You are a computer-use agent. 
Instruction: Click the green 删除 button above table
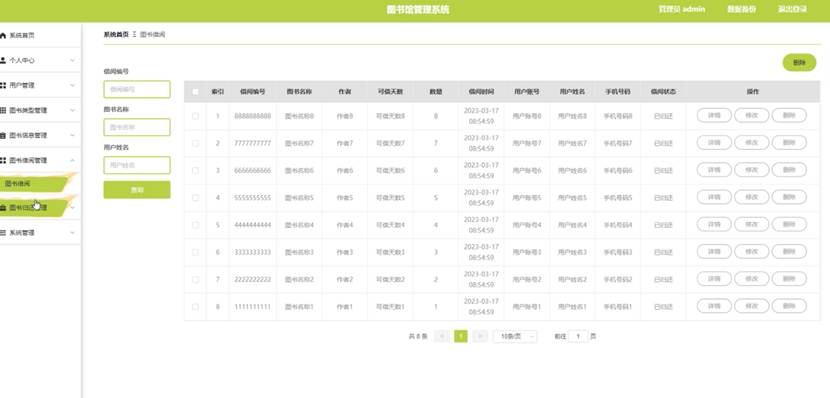pyautogui.click(x=799, y=62)
